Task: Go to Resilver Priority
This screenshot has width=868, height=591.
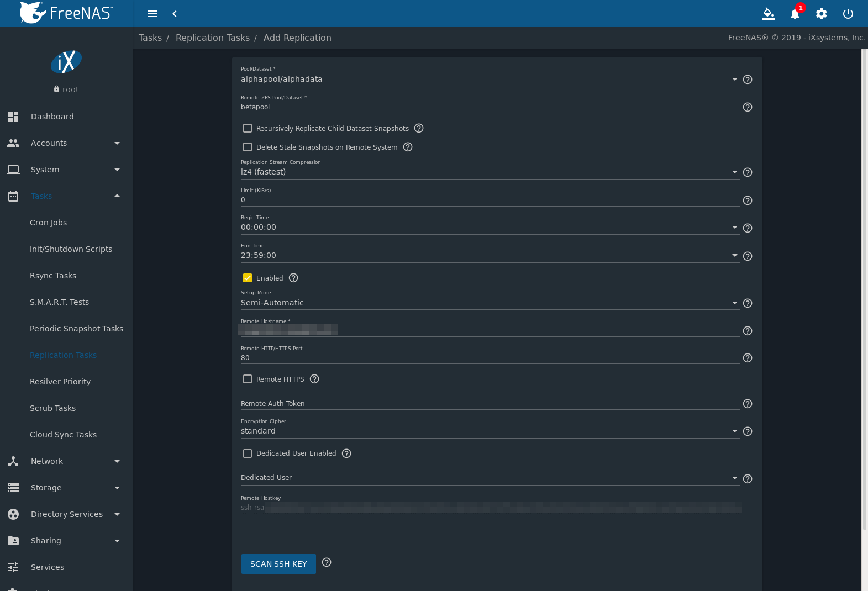Action: pyautogui.click(x=66, y=382)
